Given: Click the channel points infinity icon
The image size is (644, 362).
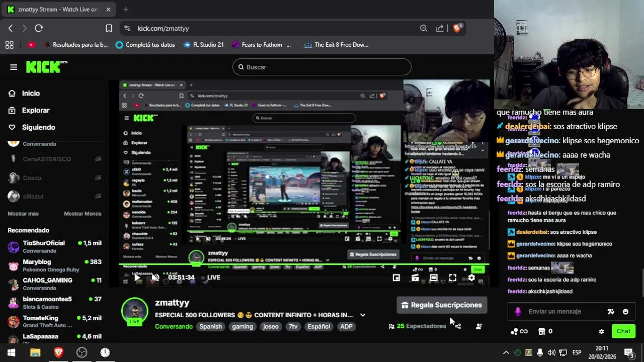Looking at the screenshot, I should 519,331.
